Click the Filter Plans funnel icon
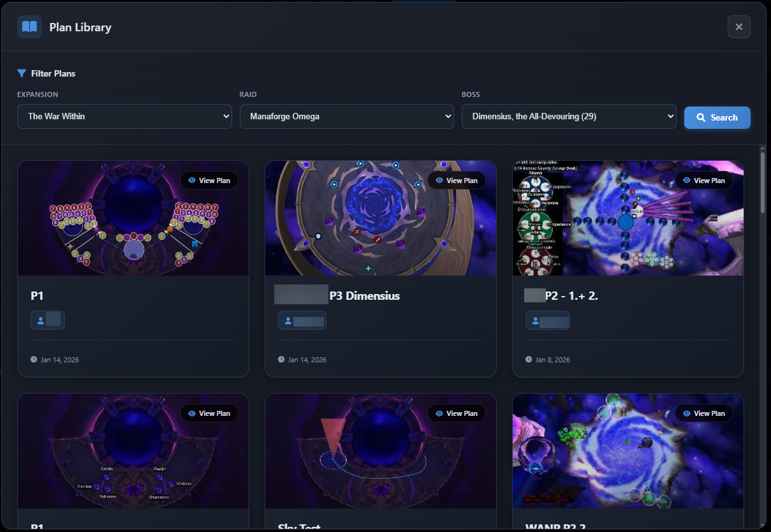The height and width of the screenshot is (532, 771). click(22, 73)
